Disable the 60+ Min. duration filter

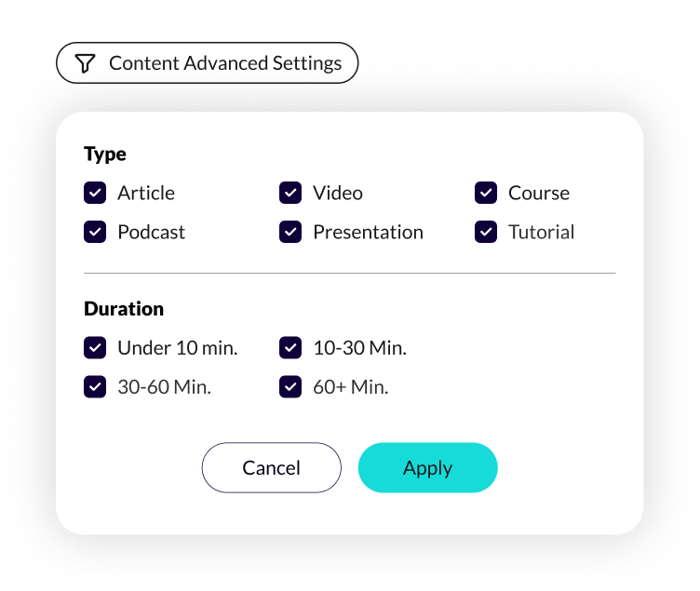(290, 386)
